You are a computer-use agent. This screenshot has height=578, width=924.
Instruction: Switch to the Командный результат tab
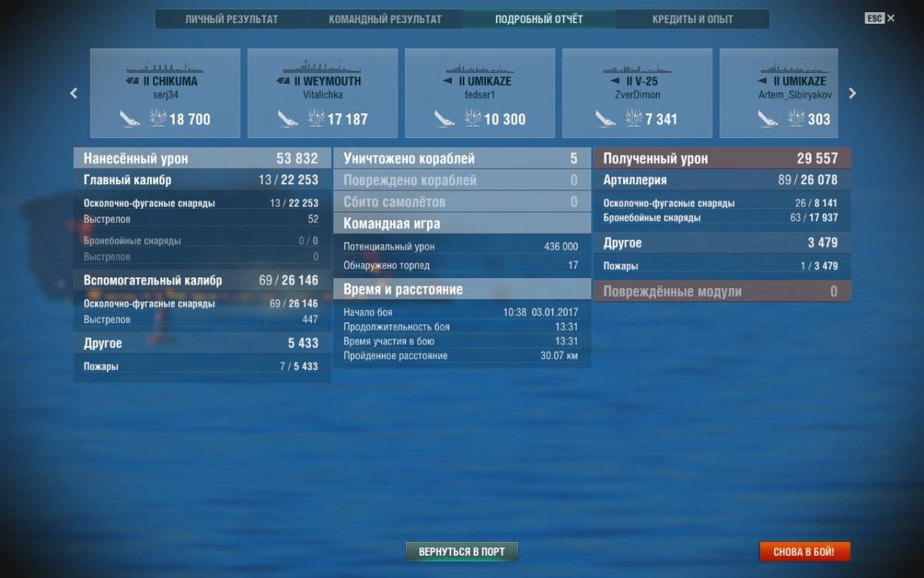[x=385, y=19]
